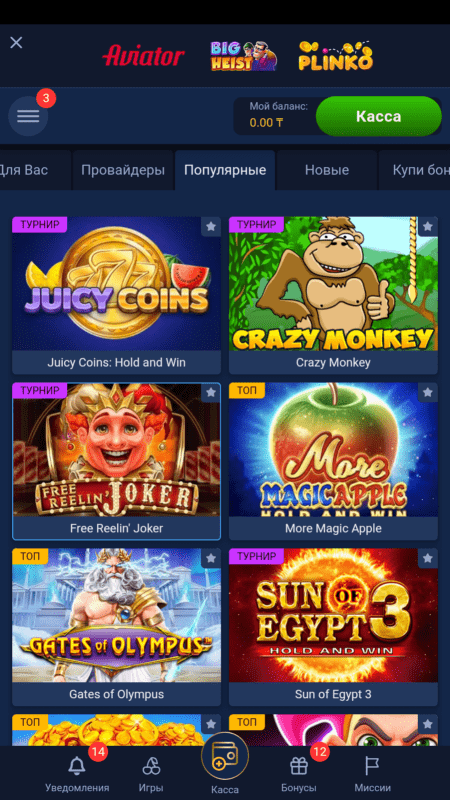Launch the Aviator game logo
This screenshot has height=800, width=450.
click(x=143, y=56)
